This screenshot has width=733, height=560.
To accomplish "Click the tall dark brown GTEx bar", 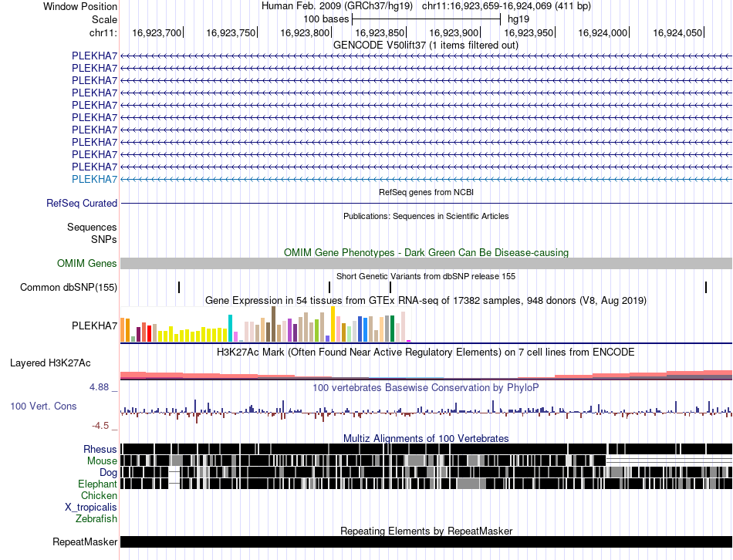I will click(273, 325).
